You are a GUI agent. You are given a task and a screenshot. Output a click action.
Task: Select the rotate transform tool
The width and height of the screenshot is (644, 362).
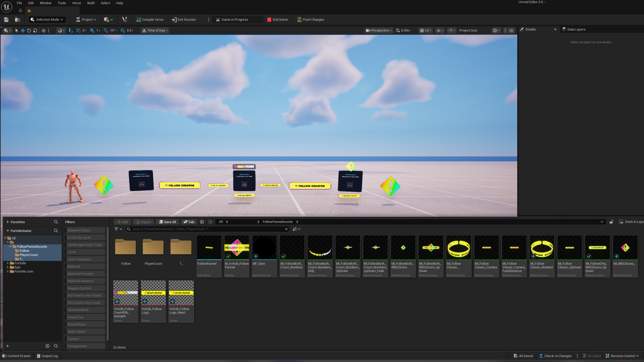29,31
